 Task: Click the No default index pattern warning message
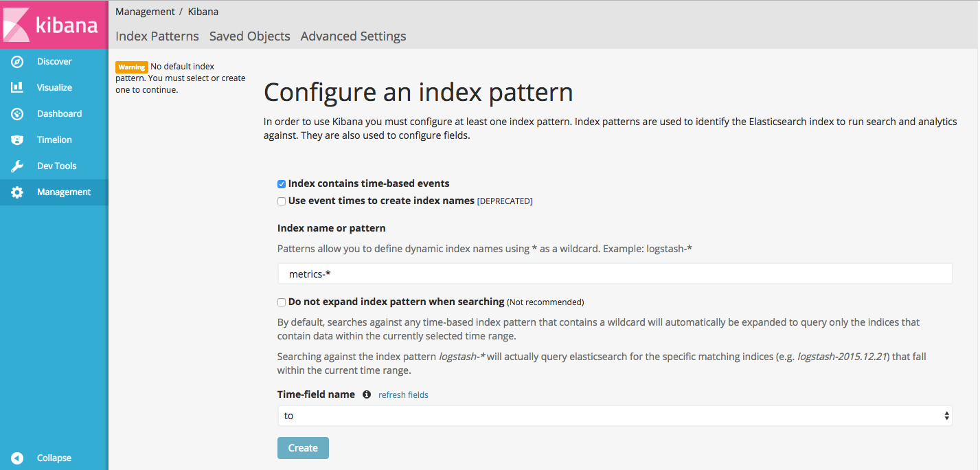click(x=181, y=78)
